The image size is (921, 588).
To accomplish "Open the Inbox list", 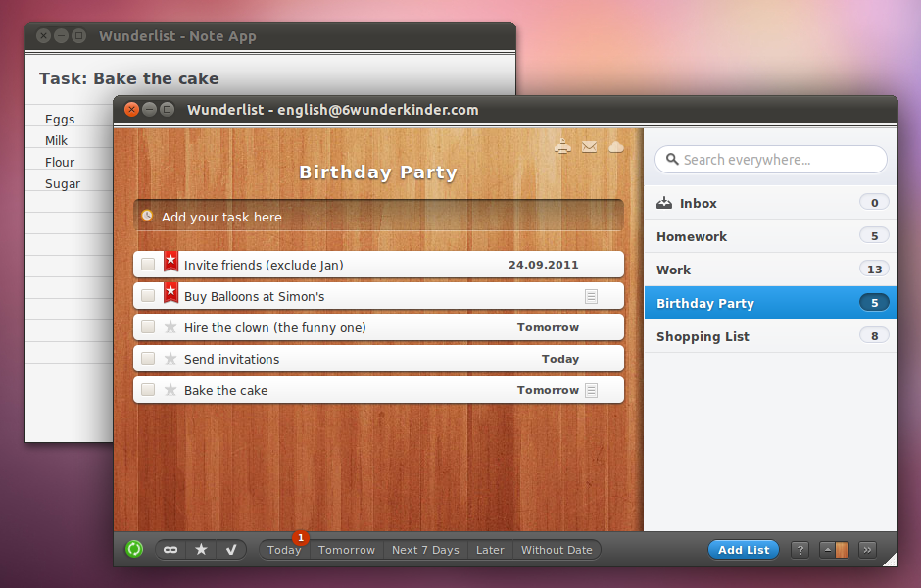I will coord(771,203).
